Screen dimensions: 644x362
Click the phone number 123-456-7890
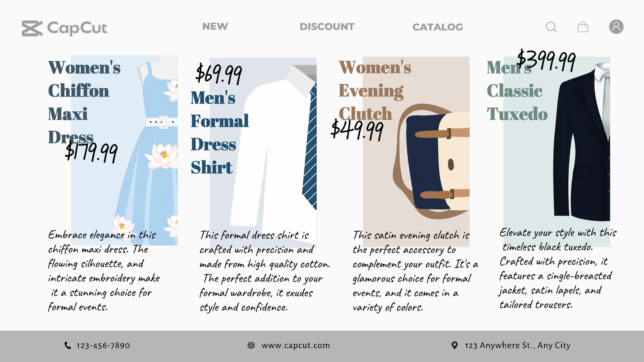coord(103,346)
